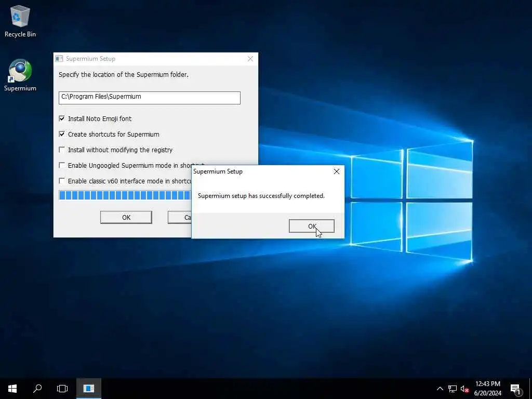Open network status tray icon
This screenshot has height=399, width=532.
point(453,389)
